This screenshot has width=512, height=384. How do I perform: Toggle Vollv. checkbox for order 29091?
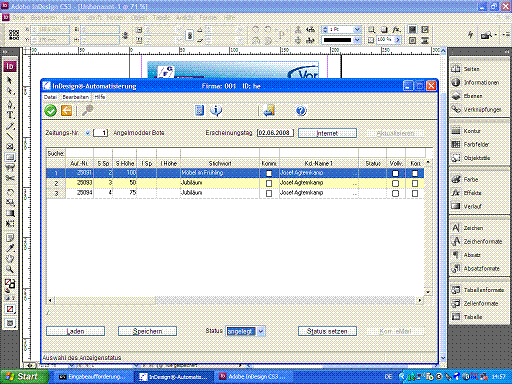click(x=395, y=173)
